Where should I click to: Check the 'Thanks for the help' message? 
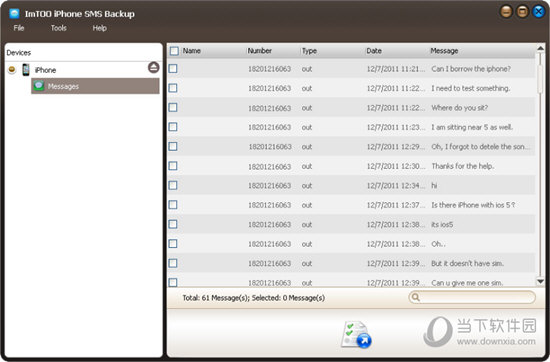pos(173,166)
